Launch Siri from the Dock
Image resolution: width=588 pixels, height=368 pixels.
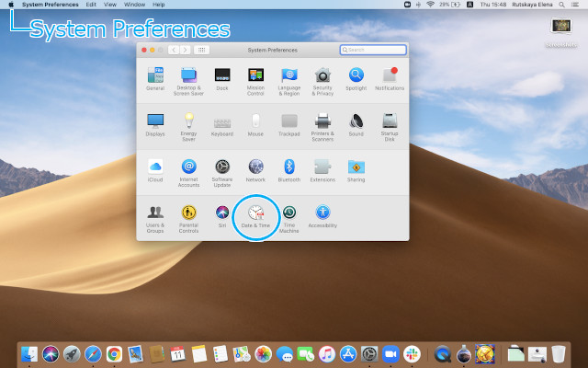(x=51, y=353)
